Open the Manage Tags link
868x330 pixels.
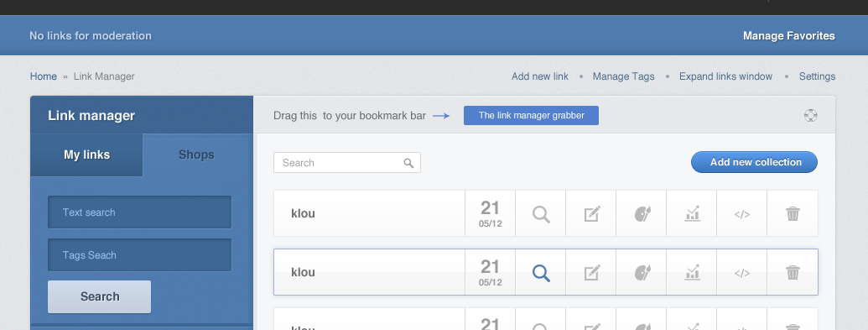623,76
